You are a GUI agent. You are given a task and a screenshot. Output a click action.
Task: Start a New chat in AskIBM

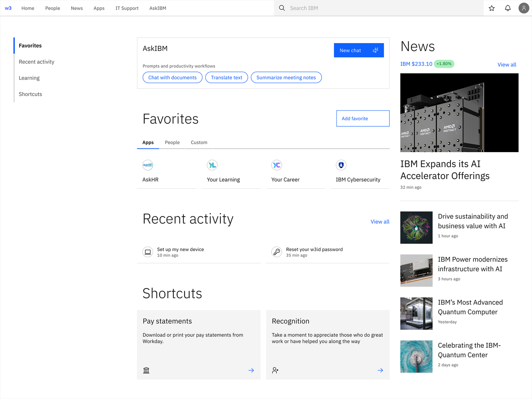pyautogui.click(x=359, y=50)
